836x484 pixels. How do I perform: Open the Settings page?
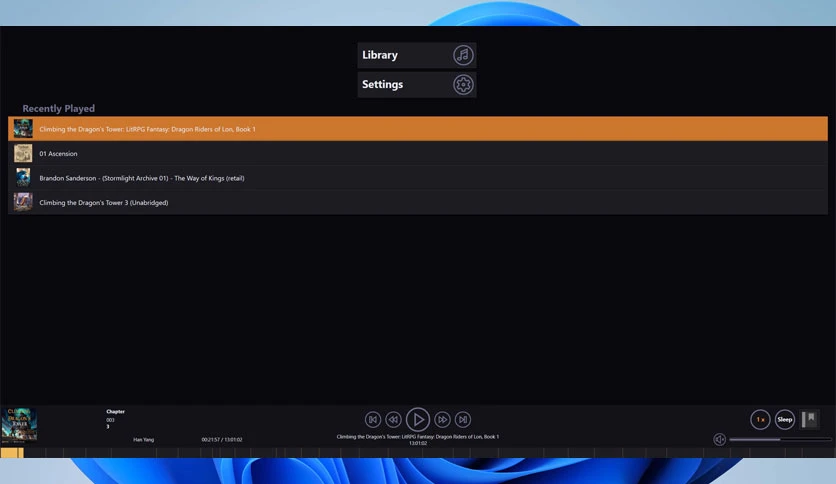[416, 84]
